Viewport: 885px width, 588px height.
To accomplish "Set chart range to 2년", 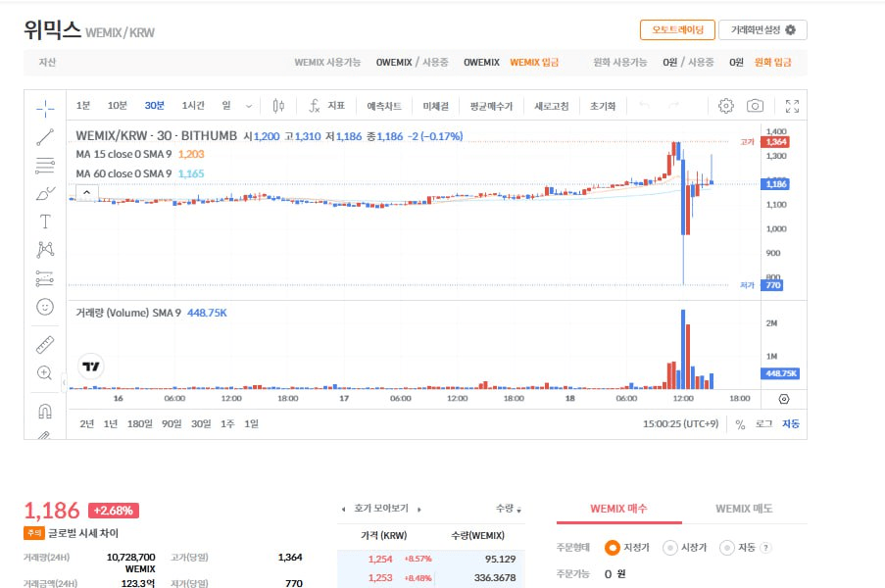I will pyautogui.click(x=86, y=423).
